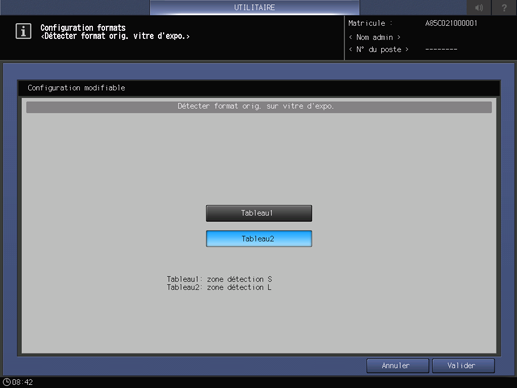Click 'Détecter format orig. sur vitre d'expo.' title bar
Screen dimensions: 517x388
259,107
